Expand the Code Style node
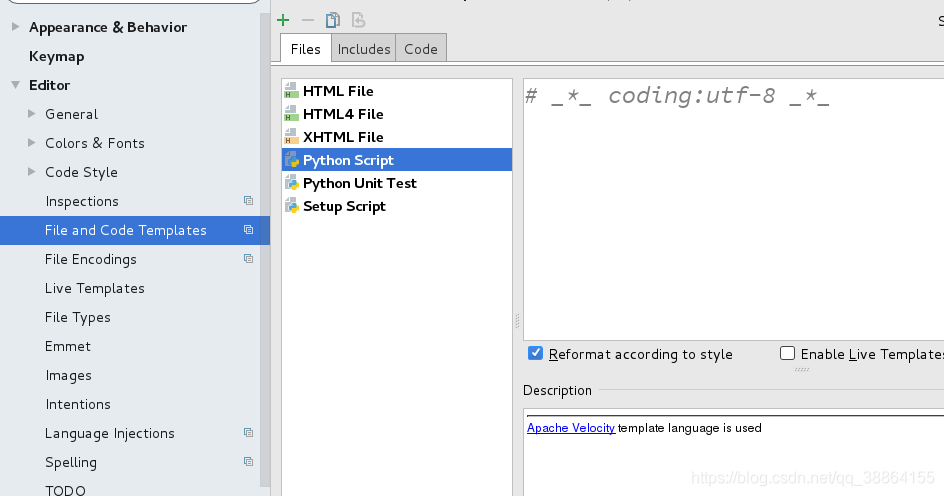944x496 pixels. (32, 172)
